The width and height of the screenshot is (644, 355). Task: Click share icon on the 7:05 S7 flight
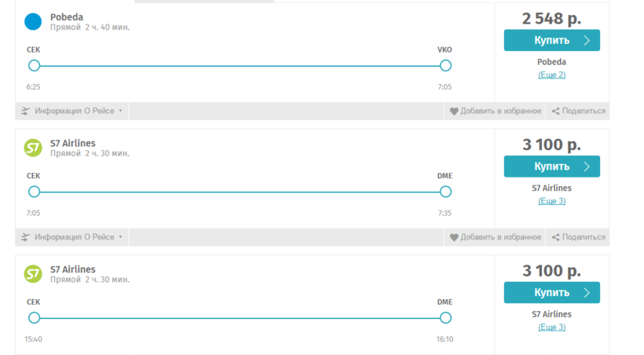point(555,237)
